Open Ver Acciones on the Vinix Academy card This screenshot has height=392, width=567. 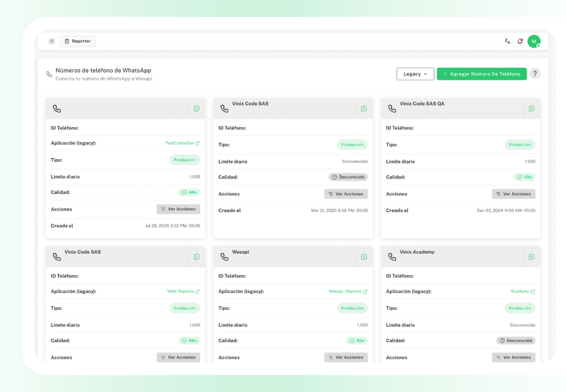tap(514, 358)
